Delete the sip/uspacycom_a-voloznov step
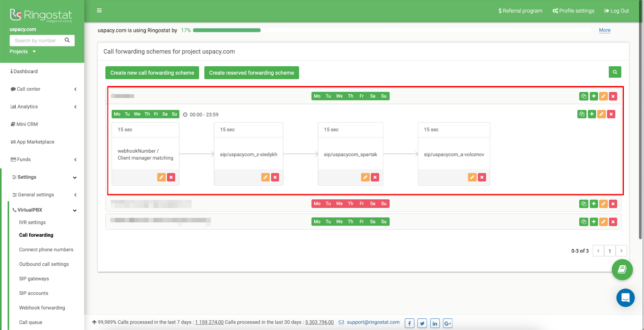 tap(482, 177)
